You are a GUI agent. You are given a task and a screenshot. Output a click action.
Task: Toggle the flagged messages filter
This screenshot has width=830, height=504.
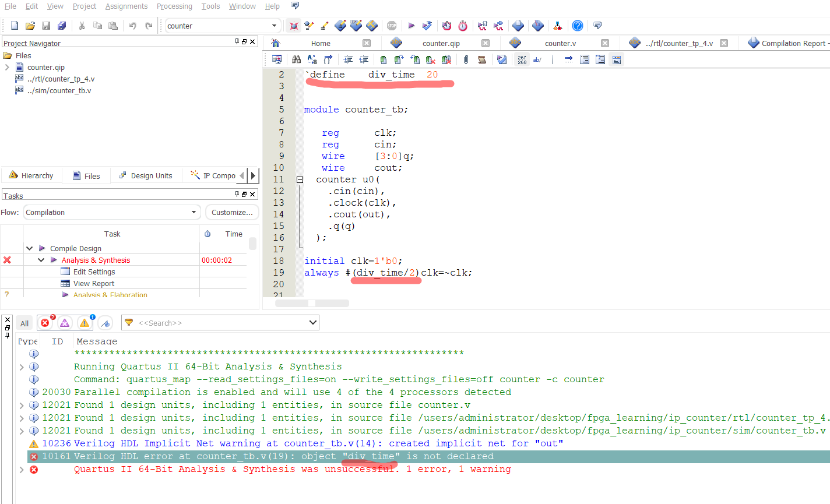[x=105, y=323]
